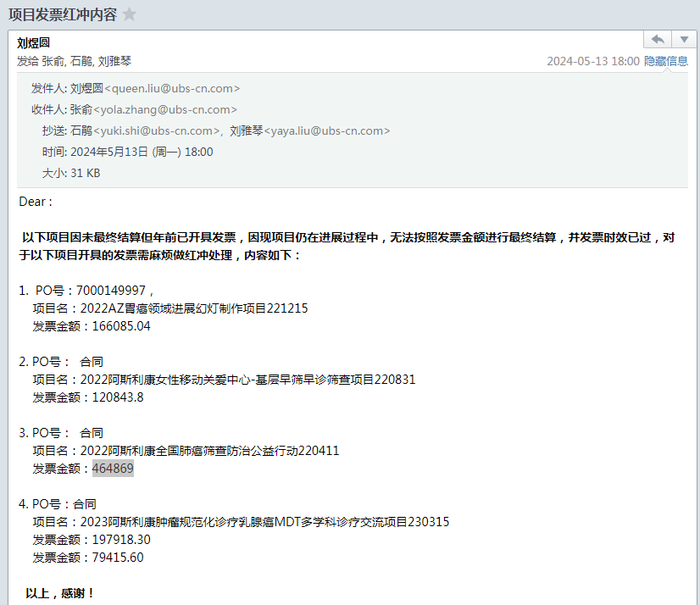Viewport: 700px width, 605px height.
Task: Click the 隐藏信息 link
Action: (666, 61)
